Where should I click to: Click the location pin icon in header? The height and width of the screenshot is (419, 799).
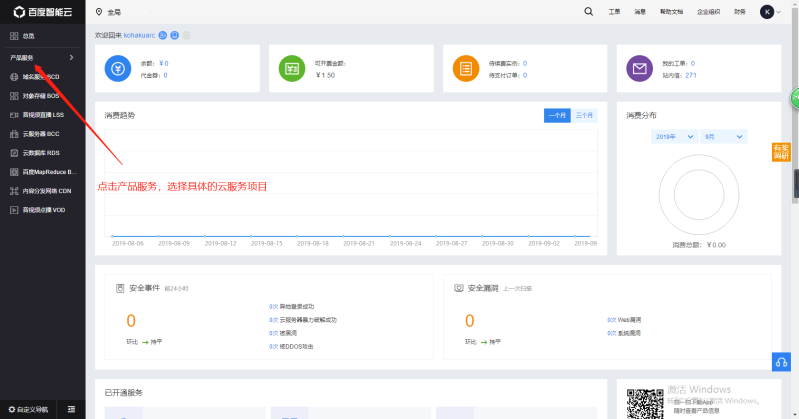[99, 12]
